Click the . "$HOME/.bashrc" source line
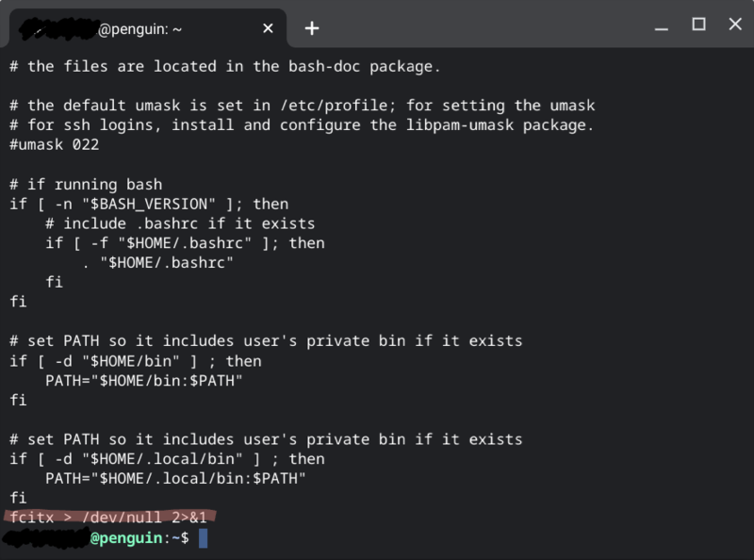The image size is (754, 560). (157, 262)
